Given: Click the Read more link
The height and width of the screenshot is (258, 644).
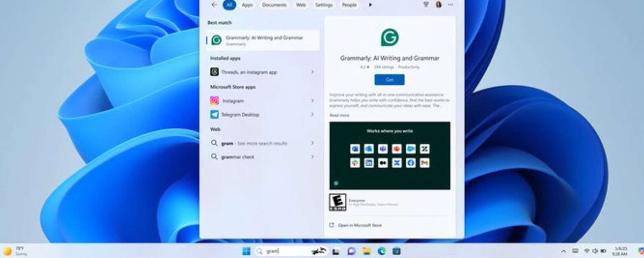Looking at the screenshot, I should [x=339, y=115].
